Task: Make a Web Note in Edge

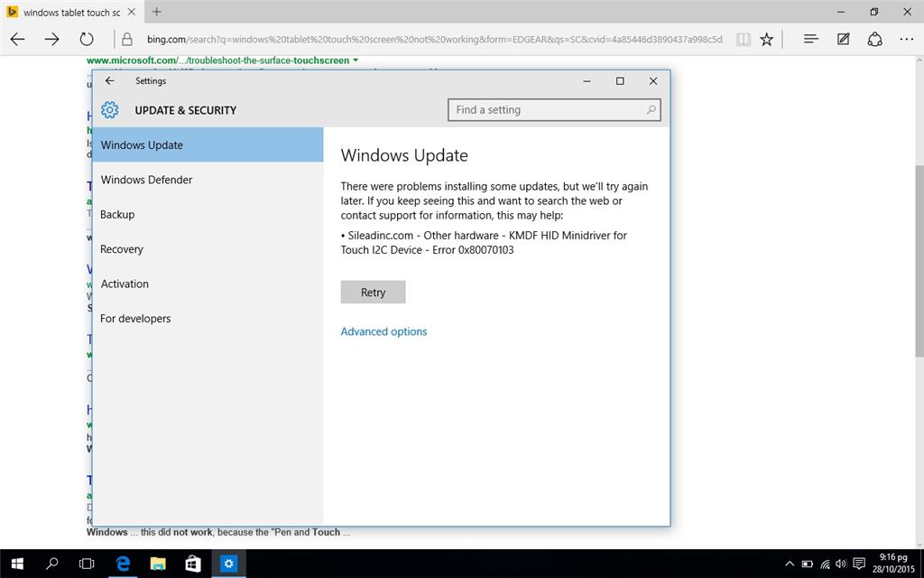Action: coord(844,39)
